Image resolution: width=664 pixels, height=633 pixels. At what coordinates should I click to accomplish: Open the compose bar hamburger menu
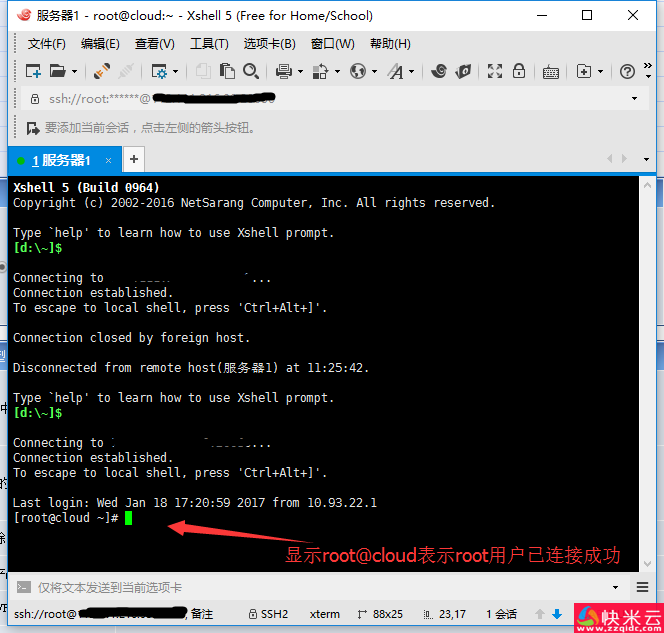642,587
